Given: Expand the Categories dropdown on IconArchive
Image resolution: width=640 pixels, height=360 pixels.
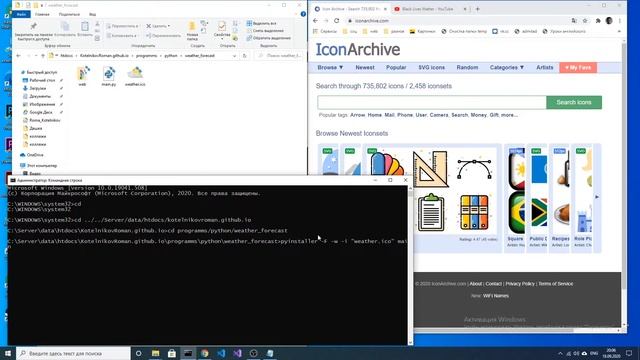Looking at the screenshot, I should 507,67.
